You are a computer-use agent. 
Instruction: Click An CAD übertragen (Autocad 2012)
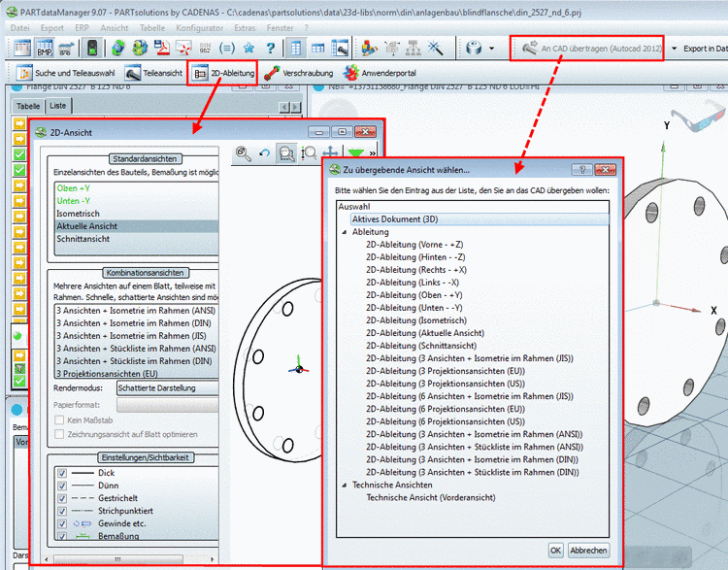point(592,48)
